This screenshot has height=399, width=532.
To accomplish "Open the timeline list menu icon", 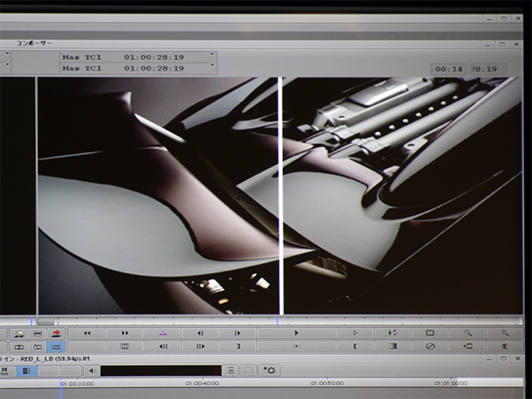I will pos(230,370).
